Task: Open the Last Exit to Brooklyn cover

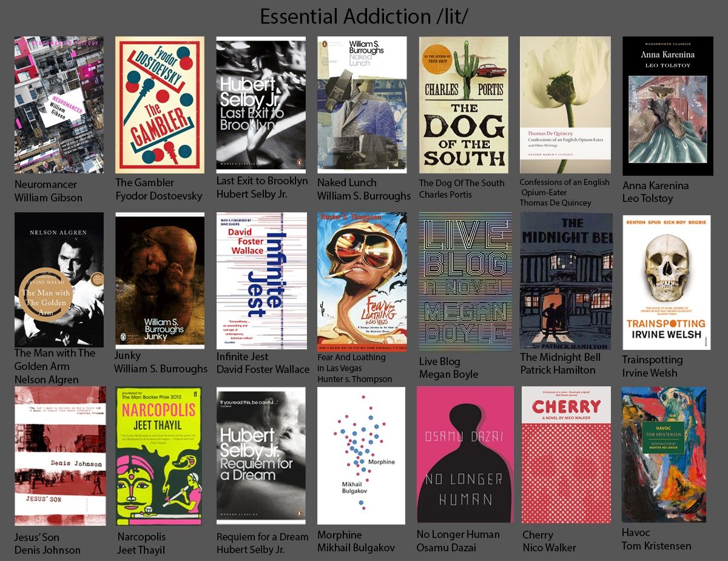Action: coord(261,105)
